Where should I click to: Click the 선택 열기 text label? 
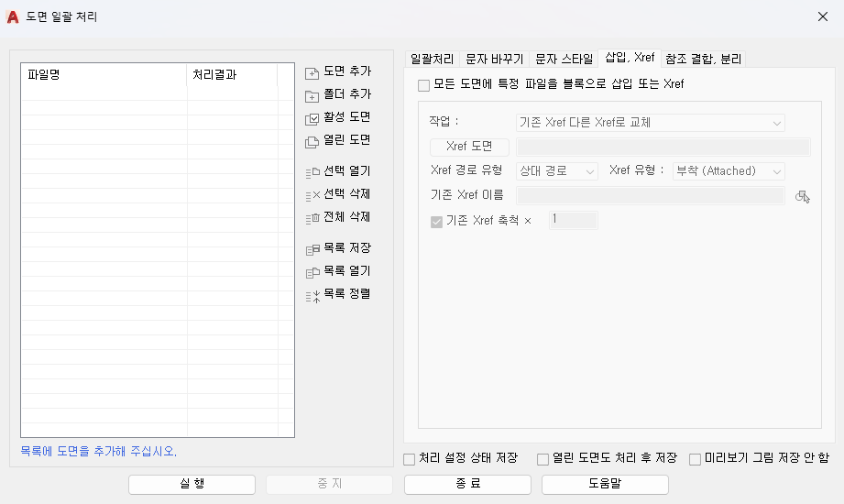pyautogui.click(x=347, y=171)
